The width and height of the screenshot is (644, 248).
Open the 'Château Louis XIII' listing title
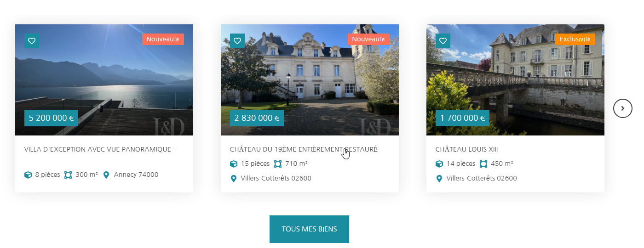466,149
